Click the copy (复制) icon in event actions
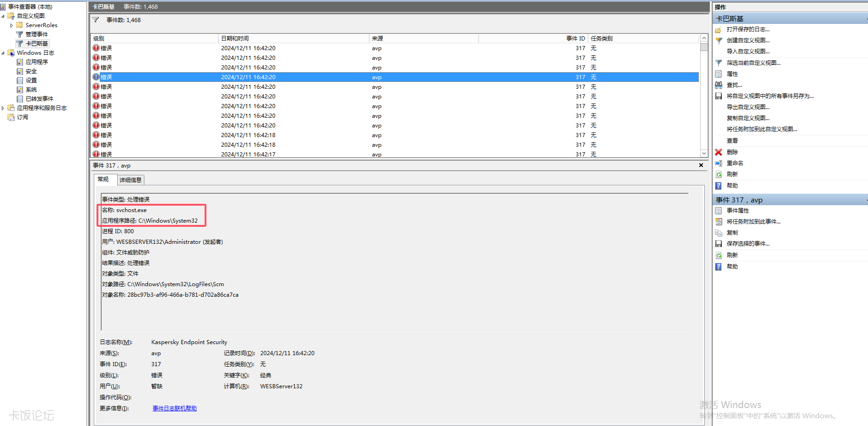The width and height of the screenshot is (868, 426). 719,233
